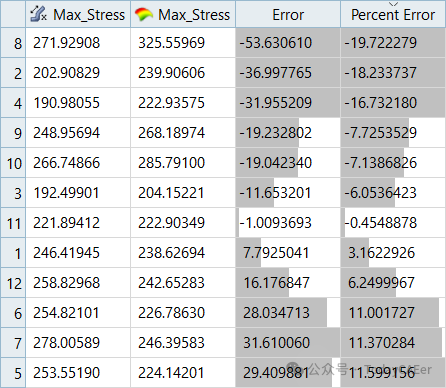Click the percent error cell 11.001727
Image resolution: width=446 pixels, height=388 pixels.
393,313
